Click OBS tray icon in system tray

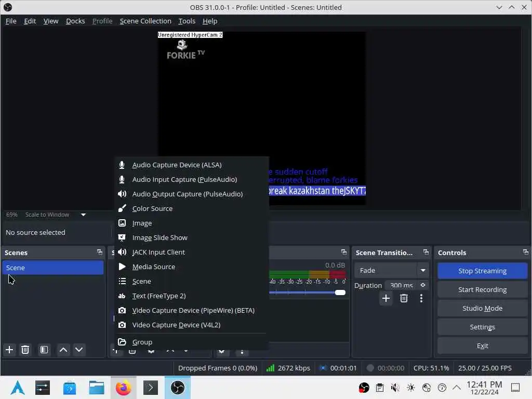(x=364, y=388)
